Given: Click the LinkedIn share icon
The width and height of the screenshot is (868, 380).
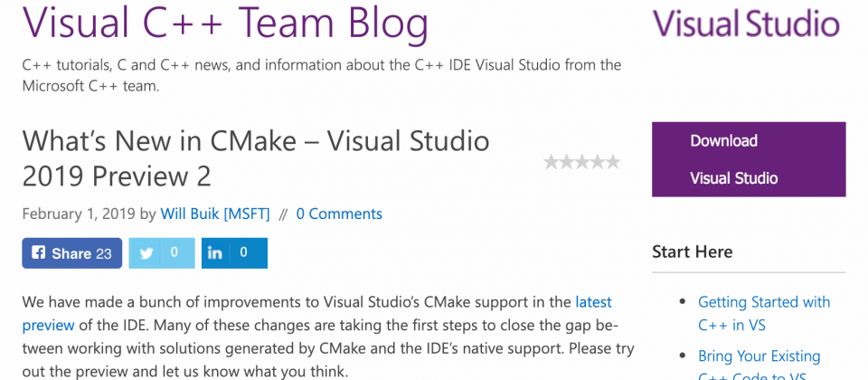Looking at the screenshot, I should click(215, 253).
